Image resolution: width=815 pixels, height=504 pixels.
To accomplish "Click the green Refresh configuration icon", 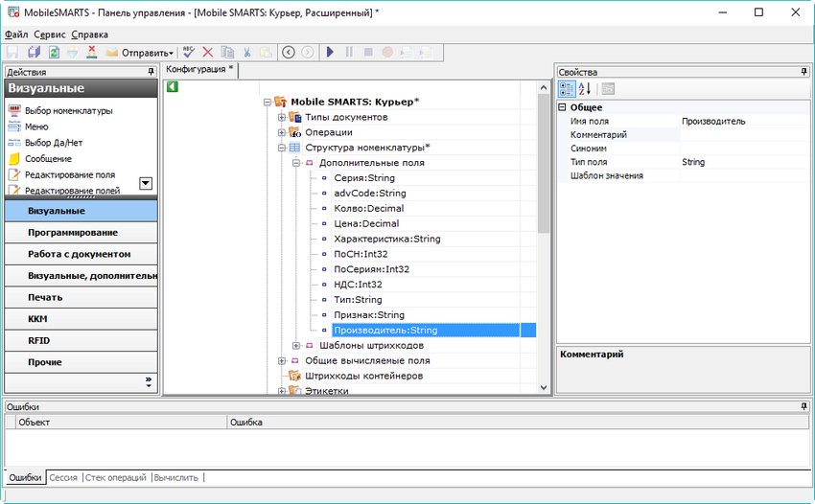I will (54, 52).
